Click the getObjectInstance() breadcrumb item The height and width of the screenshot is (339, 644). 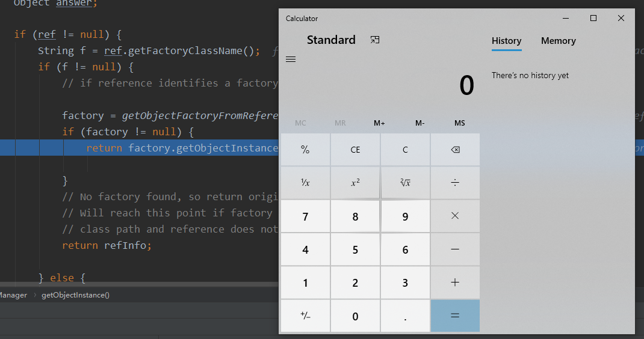(75, 295)
